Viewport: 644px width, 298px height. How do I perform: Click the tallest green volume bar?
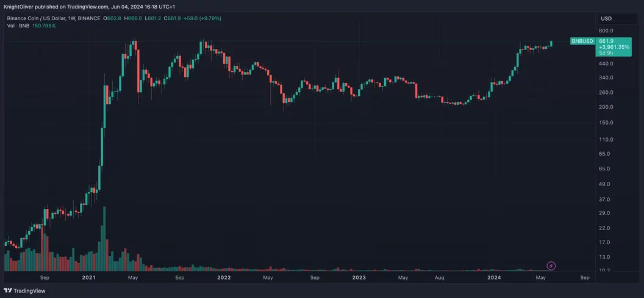click(x=105, y=239)
